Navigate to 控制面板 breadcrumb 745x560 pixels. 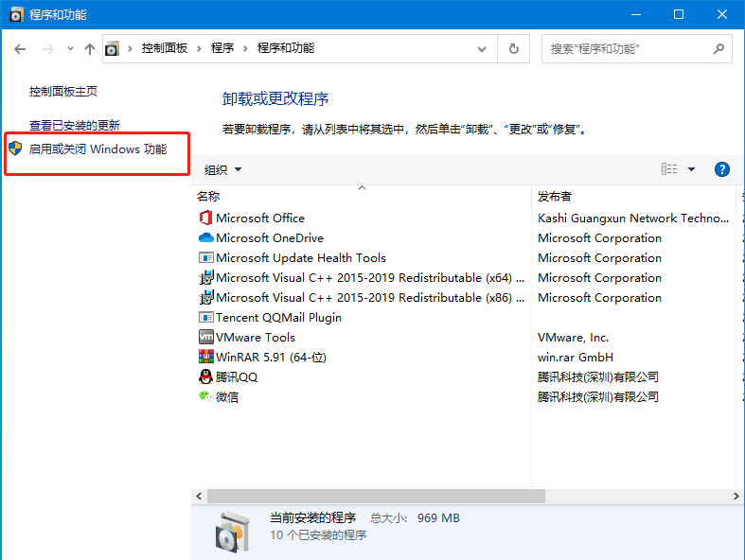click(x=165, y=48)
